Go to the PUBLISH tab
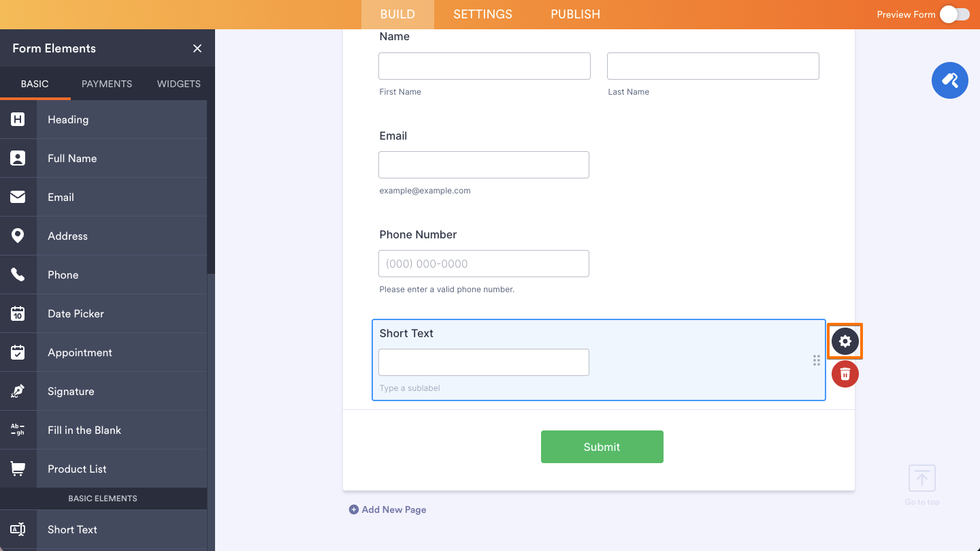980x551 pixels. [x=575, y=14]
